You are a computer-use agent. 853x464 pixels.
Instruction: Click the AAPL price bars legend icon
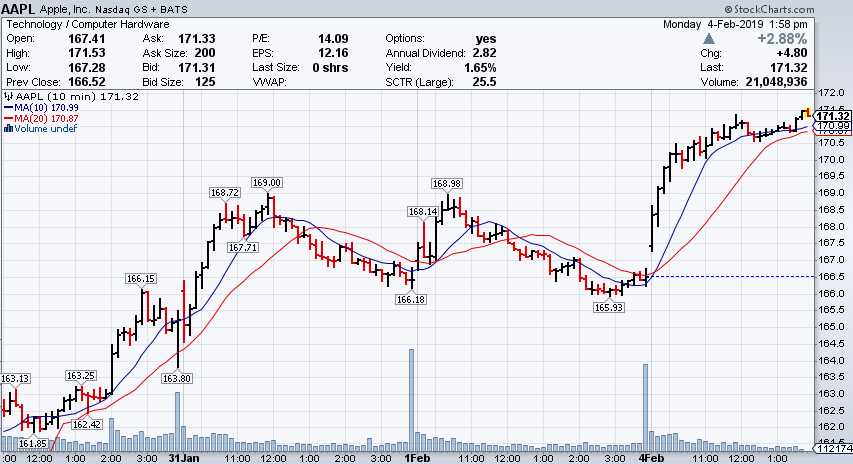click(x=7, y=95)
